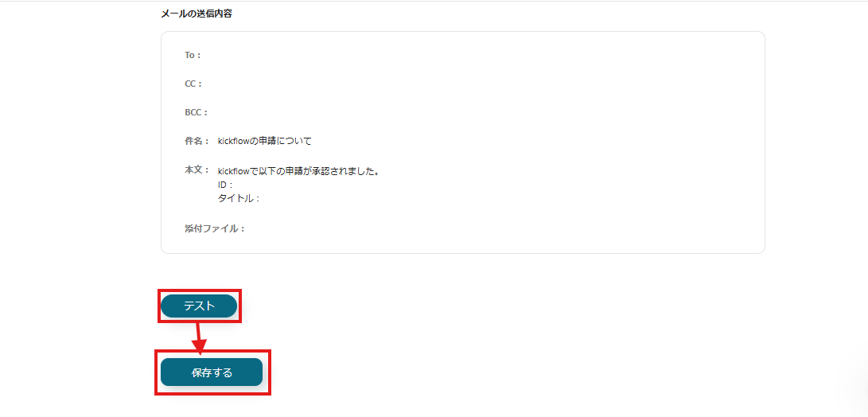Click the テスト button
The width and height of the screenshot is (868, 417).
click(x=199, y=306)
